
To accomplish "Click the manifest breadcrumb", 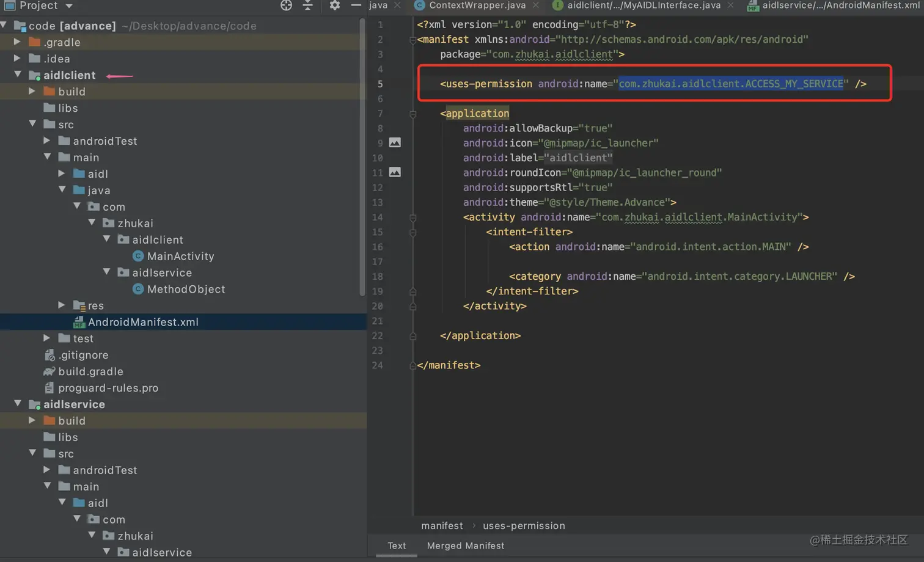I will click(442, 525).
